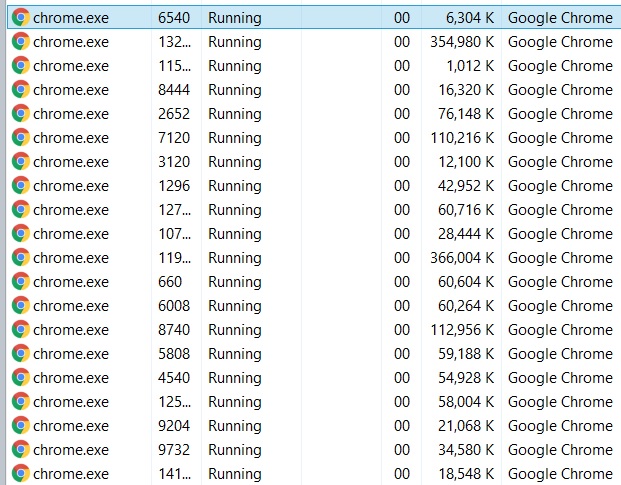
Task: Click the Chrome icon in the PID 660 row
Action: coord(21,281)
